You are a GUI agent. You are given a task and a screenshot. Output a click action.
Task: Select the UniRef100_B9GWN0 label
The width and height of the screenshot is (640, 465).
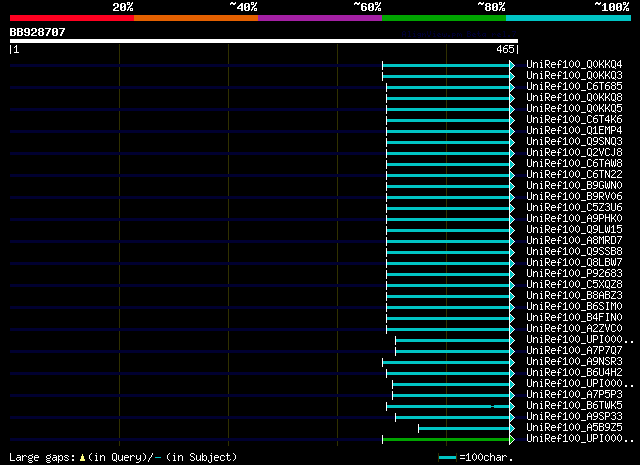click(574, 186)
